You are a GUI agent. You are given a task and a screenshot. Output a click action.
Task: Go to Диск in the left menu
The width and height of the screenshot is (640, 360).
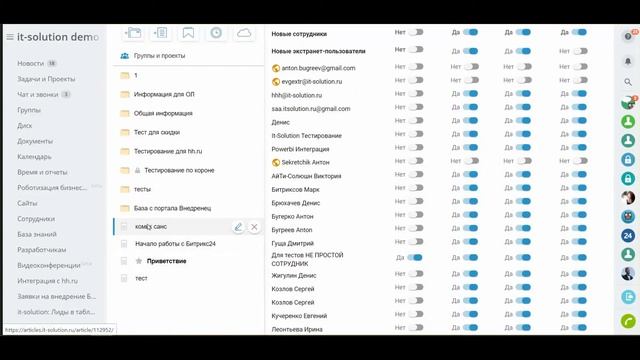24,126
